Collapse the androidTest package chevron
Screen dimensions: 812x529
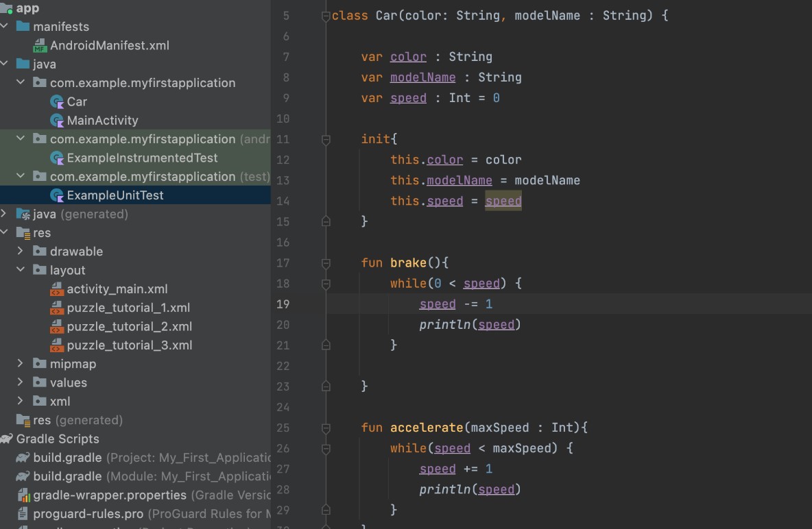pyautogui.click(x=21, y=138)
